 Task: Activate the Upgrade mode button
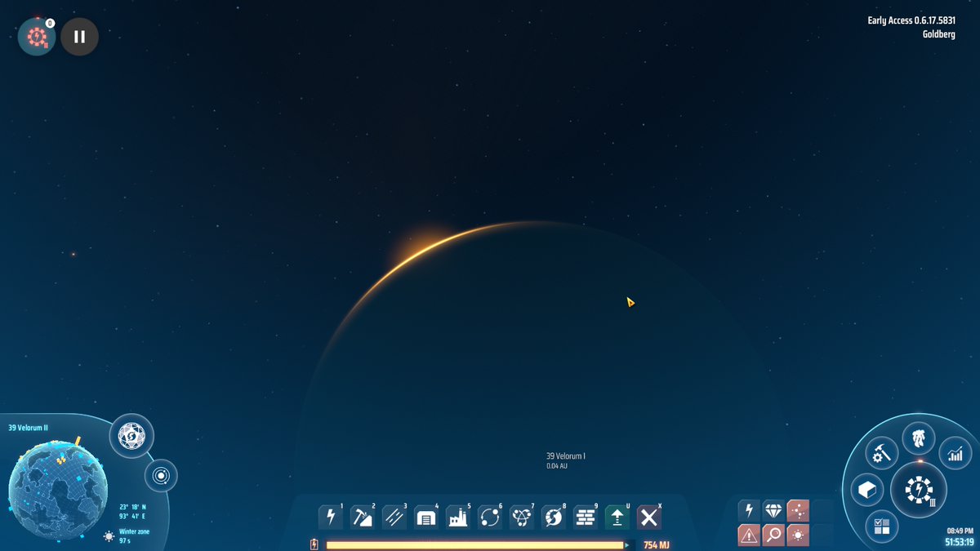point(617,517)
